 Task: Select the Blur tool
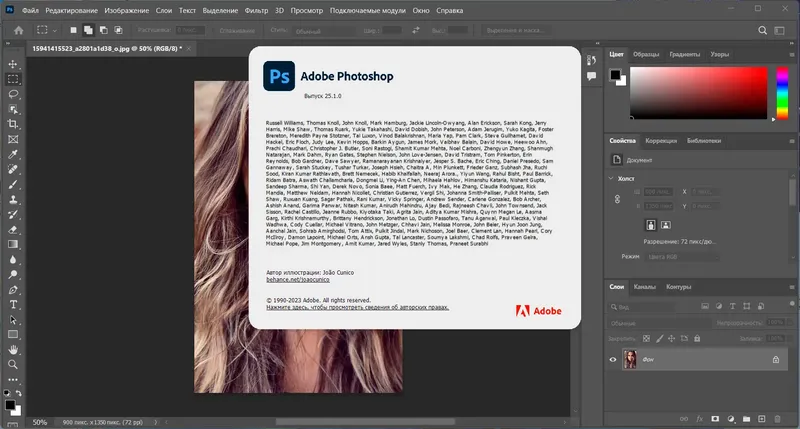tap(13, 260)
